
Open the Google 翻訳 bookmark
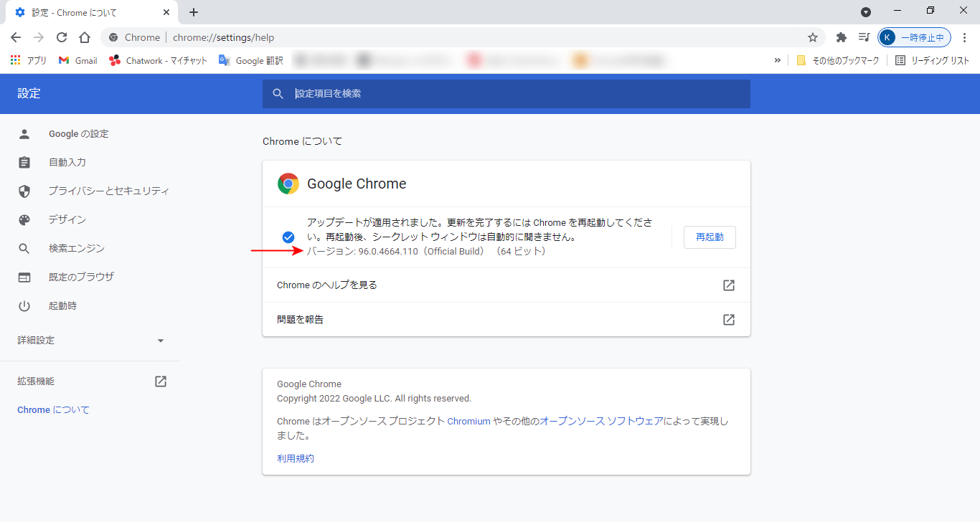coord(251,60)
